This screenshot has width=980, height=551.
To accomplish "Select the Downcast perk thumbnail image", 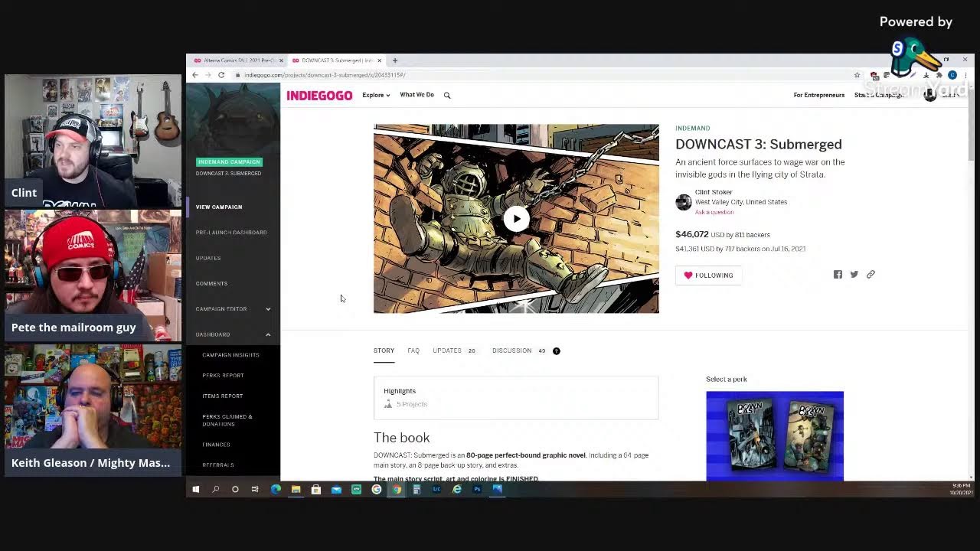I will pos(775,435).
